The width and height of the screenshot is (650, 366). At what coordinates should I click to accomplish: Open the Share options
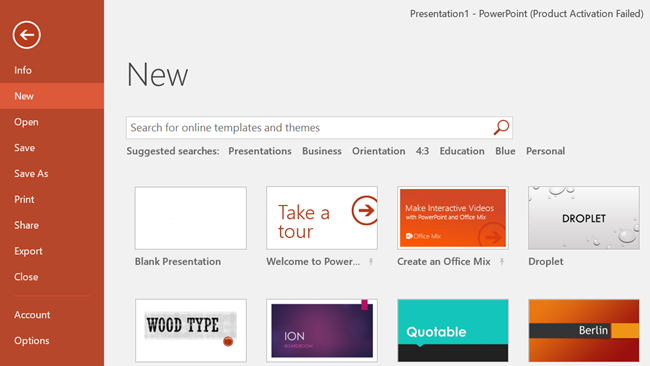click(x=52, y=225)
